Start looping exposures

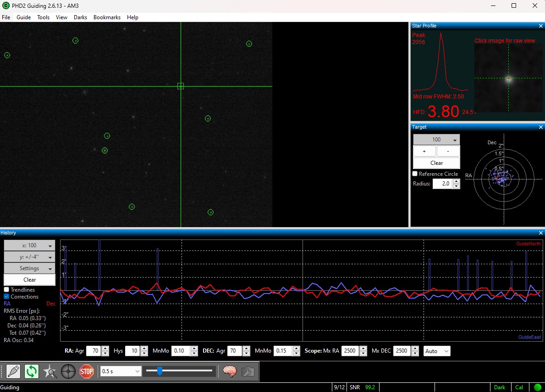[x=32, y=371]
